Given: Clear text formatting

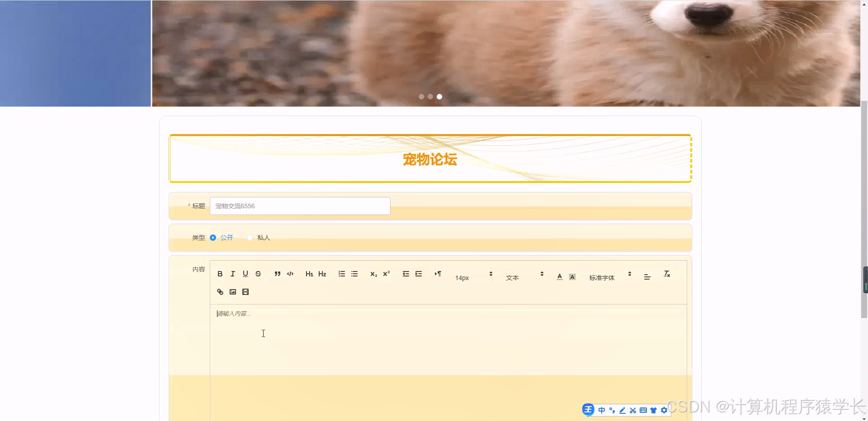Looking at the screenshot, I should coord(666,274).
